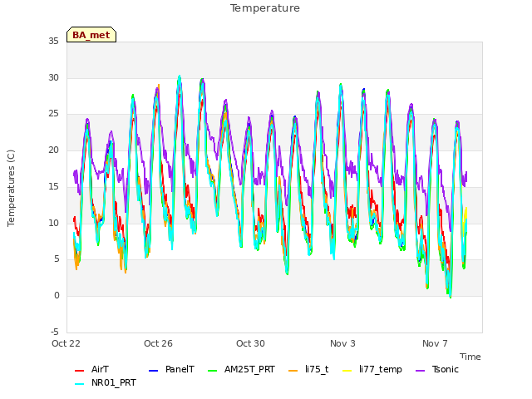
Task: Click the 20 y-axis tick label
Action: tap(53, 150)
